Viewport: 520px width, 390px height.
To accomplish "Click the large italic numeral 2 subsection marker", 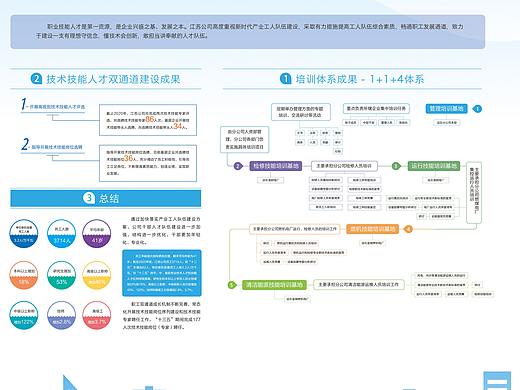I will 25,144.
